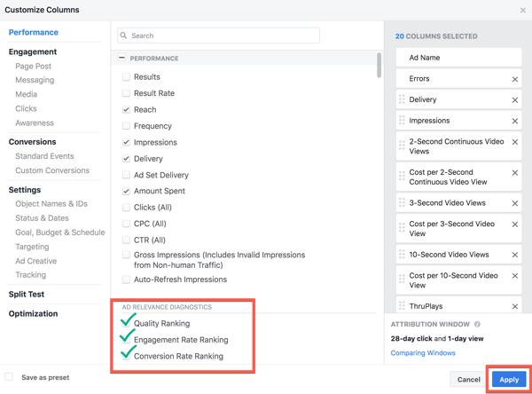Check the Frequency checkbox
The image size is (532, 394).
(x=126, y=126)
